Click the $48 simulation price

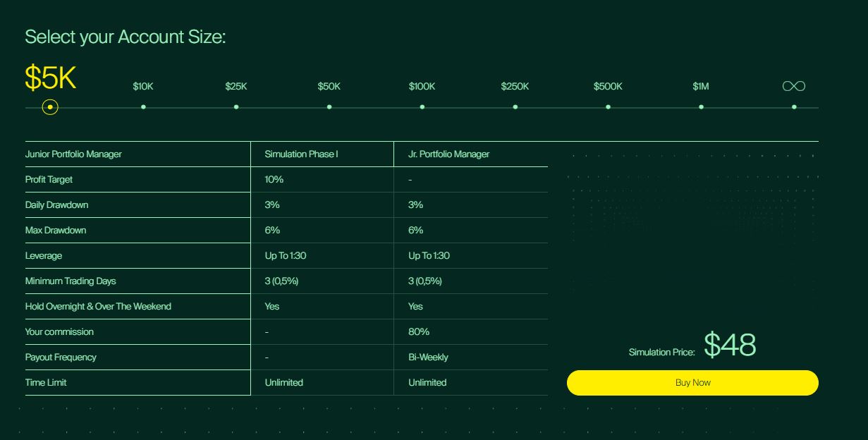click(730, 345)
